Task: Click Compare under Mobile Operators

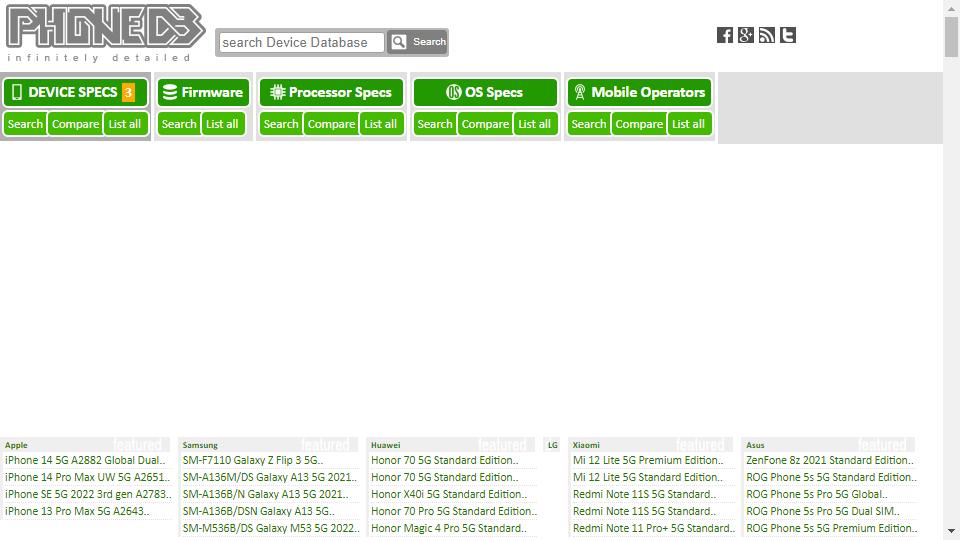Action: 639,124
